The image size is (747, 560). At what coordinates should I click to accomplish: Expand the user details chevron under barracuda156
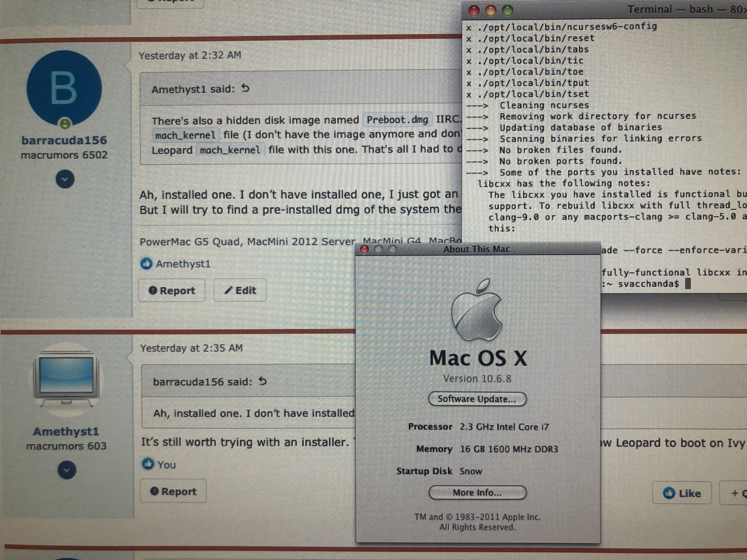pyautogui.click(x=65, y=179)
